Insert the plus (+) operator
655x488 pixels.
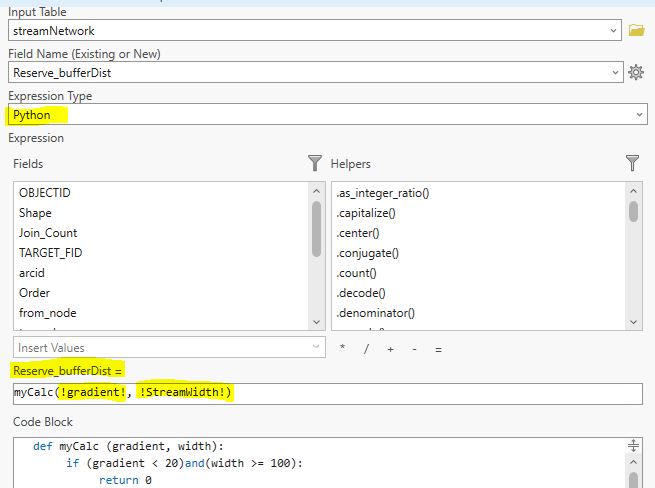pos(390,349)
